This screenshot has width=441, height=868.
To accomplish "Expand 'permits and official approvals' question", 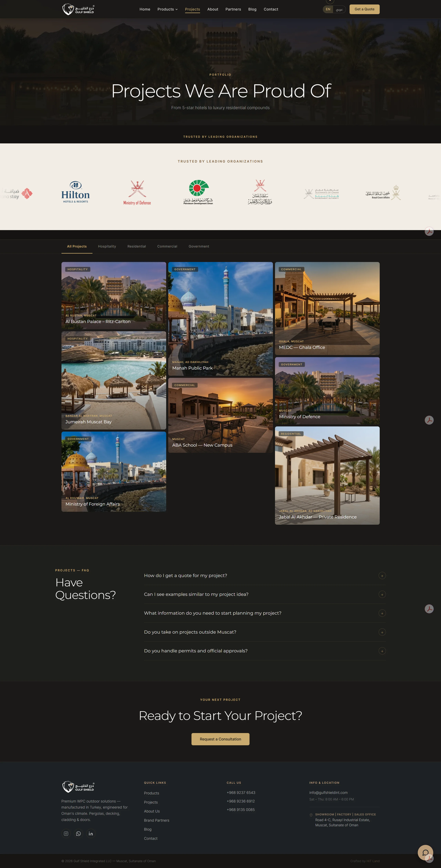I will click(x=265, y=651).
